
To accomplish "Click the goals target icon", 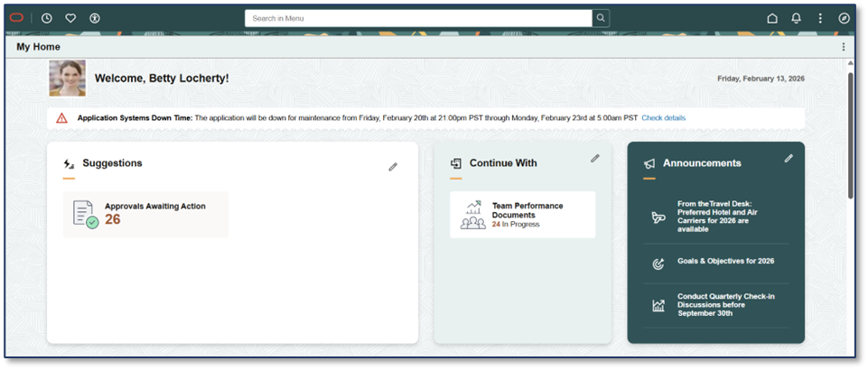I will (x=658, y=264).
